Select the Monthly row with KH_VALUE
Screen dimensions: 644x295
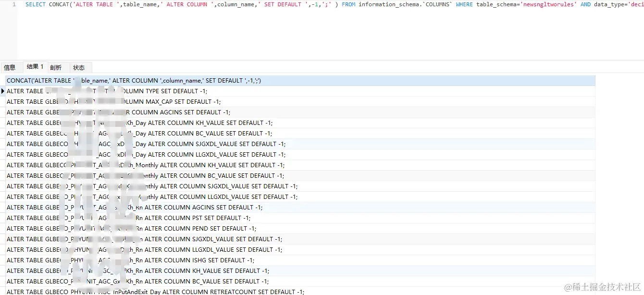tap(300, 165)
